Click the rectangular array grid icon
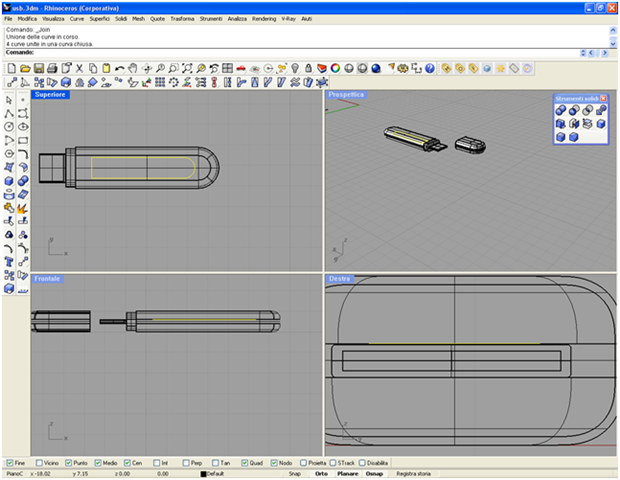The height and width of the screenshot is (480, 620). coord(160,82)
